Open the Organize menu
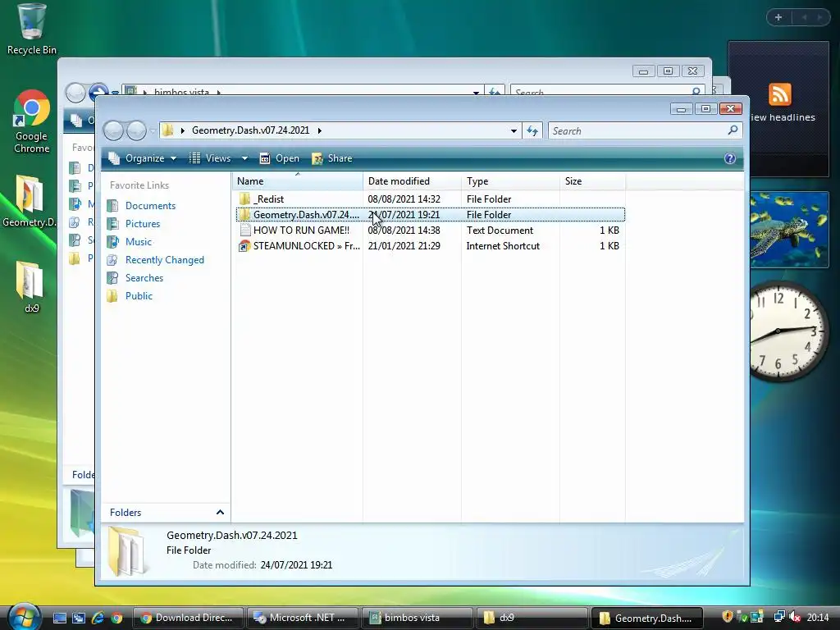 click(x=142, y=158)
